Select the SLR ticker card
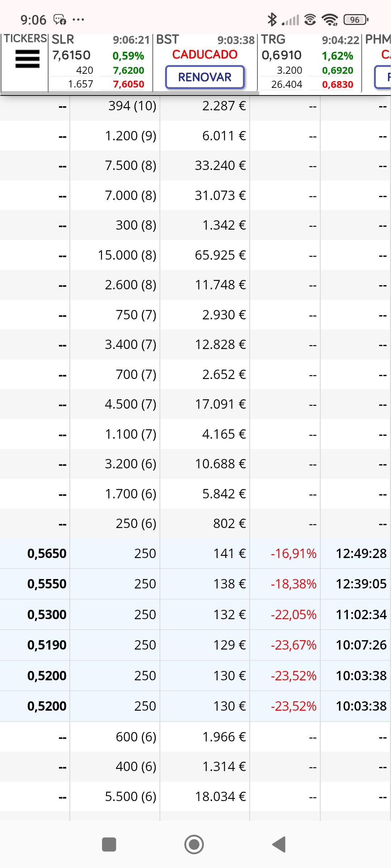Viewport: 391px width, 868px height. (x=100, y=62)
